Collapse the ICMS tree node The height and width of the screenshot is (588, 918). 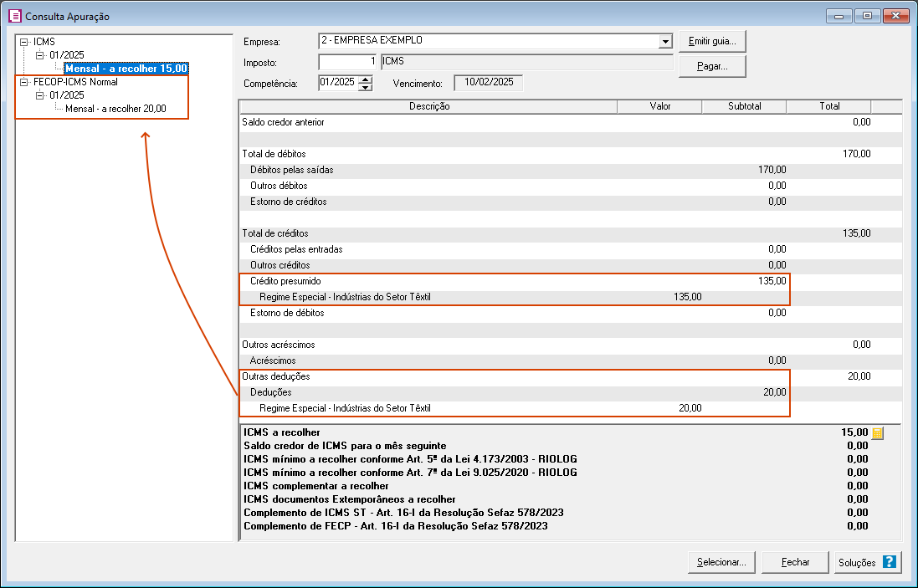pos(24,41)
